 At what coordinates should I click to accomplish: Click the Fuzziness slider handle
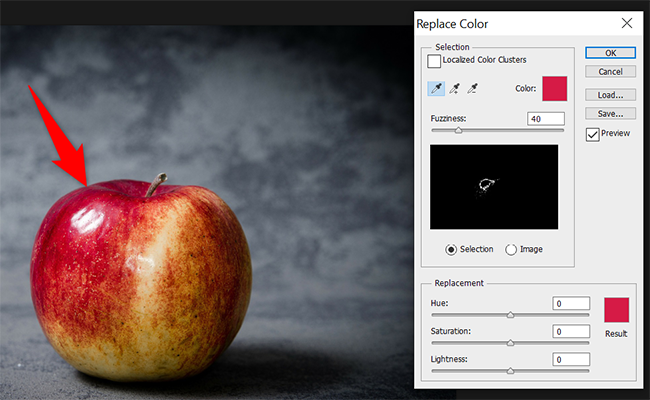pyautogui.click(x=458, y=131)
